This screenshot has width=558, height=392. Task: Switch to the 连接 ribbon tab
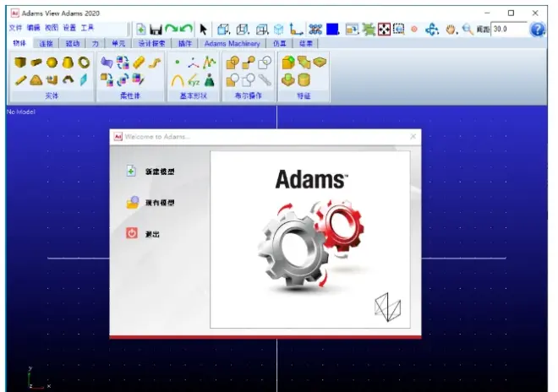click(46, 43)
